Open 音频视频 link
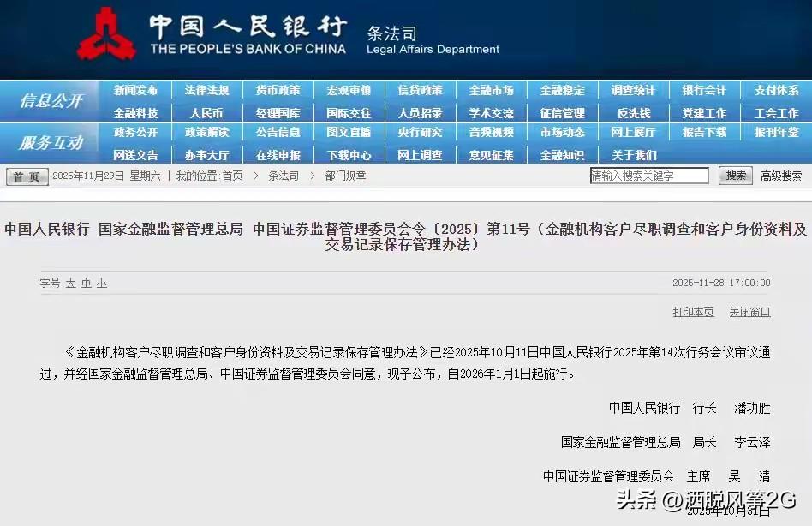The image size is (812, 526). 491,132
